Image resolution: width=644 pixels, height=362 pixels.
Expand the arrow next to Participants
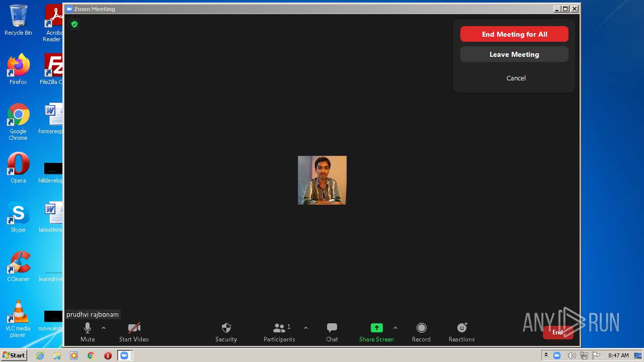pos(306,328)
